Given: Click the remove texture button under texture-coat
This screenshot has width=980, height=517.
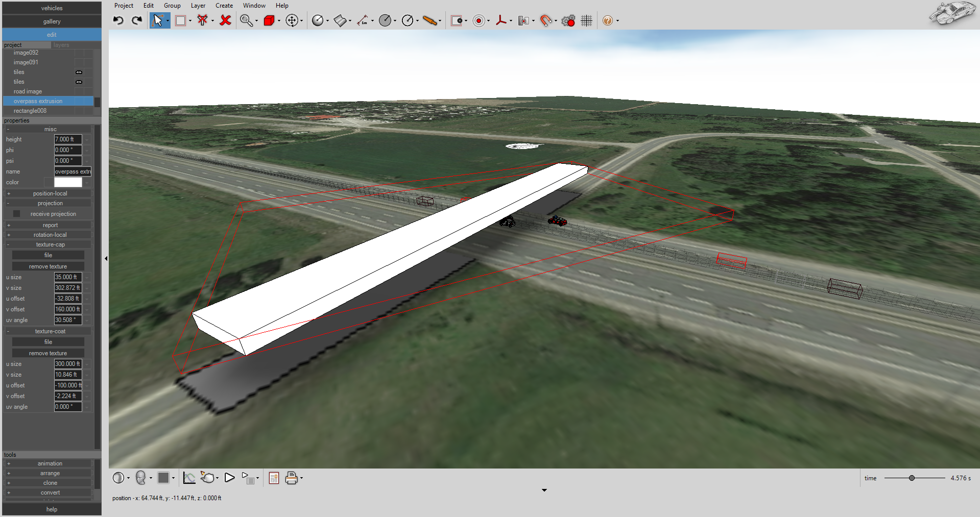Looking at the screenshot, I should point(47,353).
